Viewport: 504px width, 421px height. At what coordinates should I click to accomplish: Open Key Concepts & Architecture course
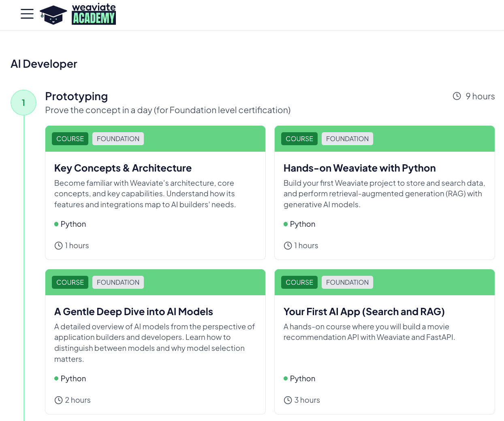pos(123,168)
